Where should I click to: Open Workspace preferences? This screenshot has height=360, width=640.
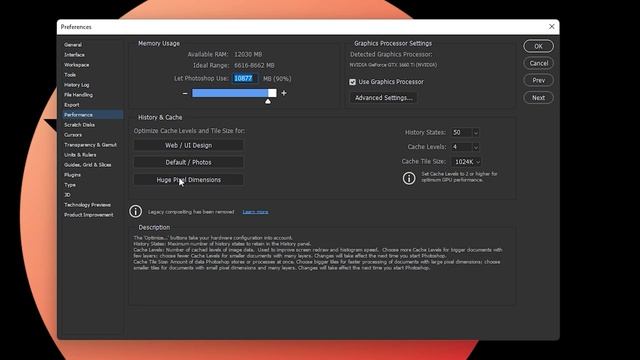76,65
